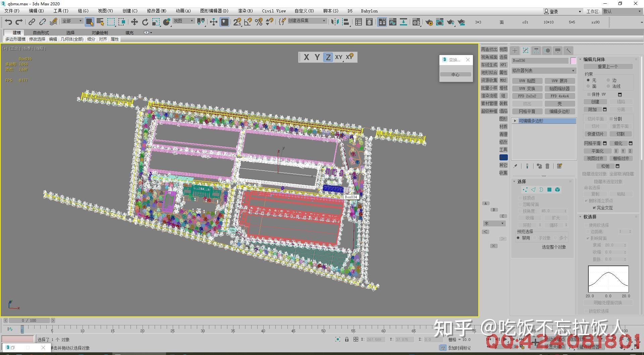Switch to the 自由形式 ribbon tab
This screenshot has height=355, width=644.
(x=41, y=32)
